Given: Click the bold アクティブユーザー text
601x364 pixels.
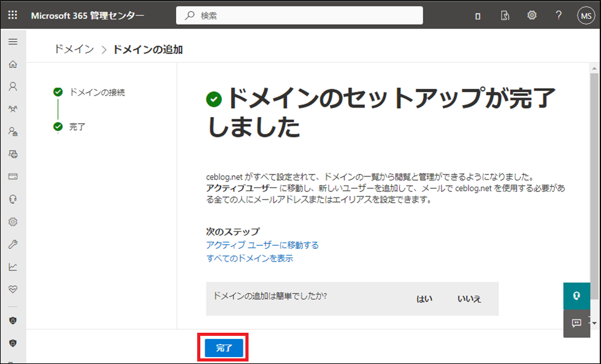Looking at the screenshot, I should [x=242, y=188].
